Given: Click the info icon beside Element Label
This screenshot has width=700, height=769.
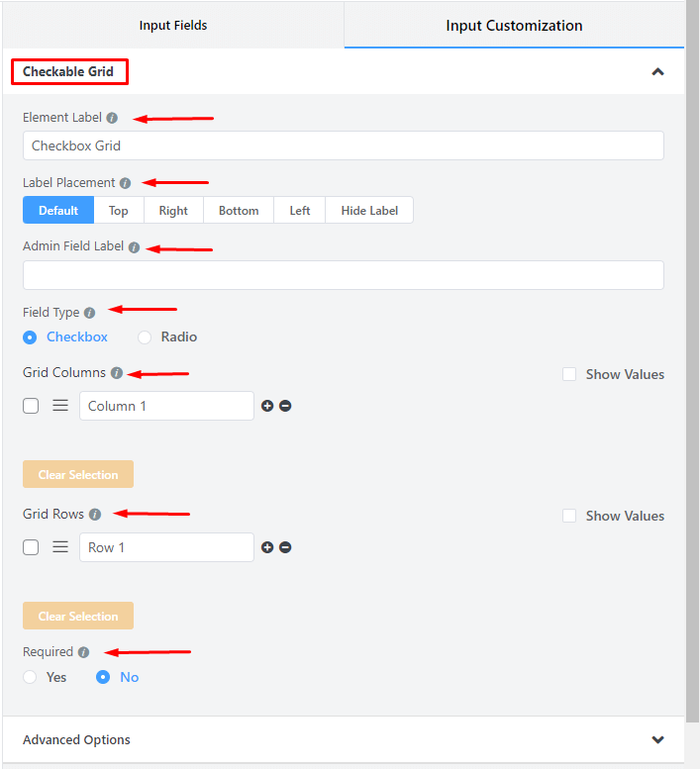Looking at the screenshot, I should (112, 118).
